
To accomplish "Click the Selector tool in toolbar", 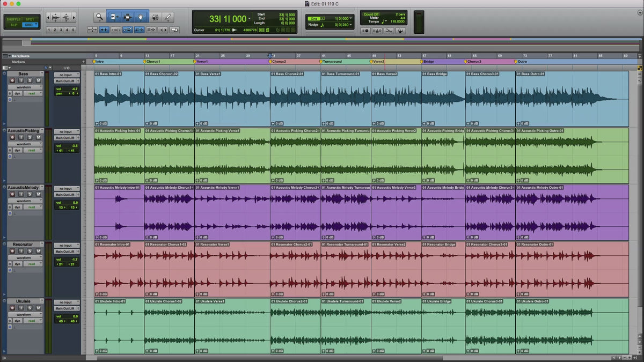I will (x=128, y=17).
